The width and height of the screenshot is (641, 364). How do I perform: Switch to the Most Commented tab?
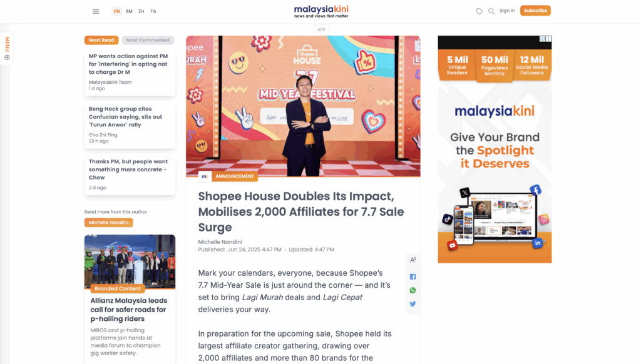click(x=148, y=40)
